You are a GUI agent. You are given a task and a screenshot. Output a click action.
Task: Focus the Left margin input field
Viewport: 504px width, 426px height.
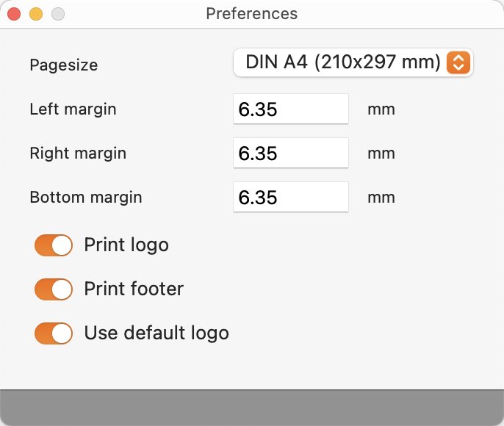point(291,109)
